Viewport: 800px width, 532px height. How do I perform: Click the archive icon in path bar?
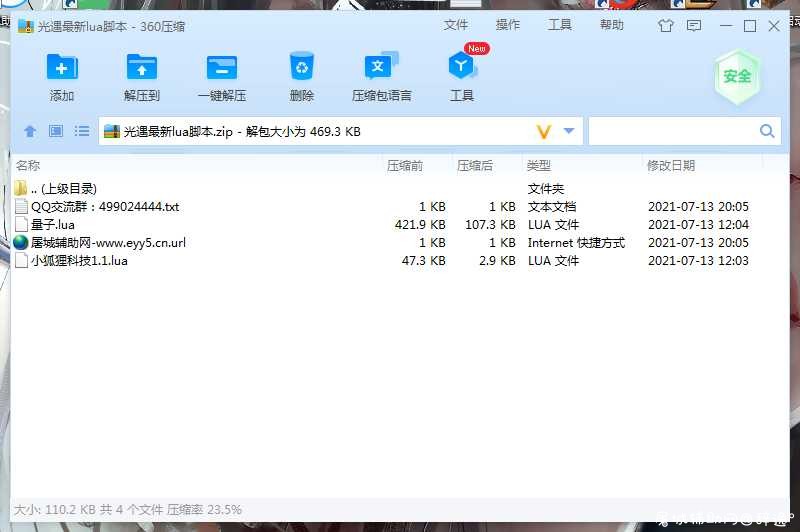click(112, 132)
